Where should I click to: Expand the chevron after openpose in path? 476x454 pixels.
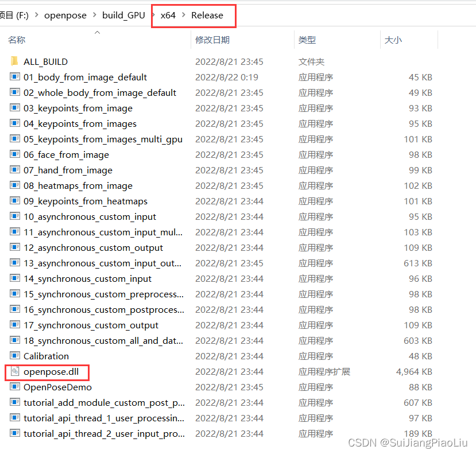tap(94, 15)
